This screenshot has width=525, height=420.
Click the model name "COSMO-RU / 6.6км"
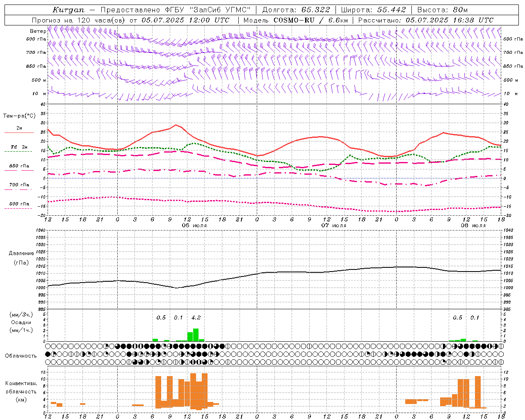(x=310, y=20)
